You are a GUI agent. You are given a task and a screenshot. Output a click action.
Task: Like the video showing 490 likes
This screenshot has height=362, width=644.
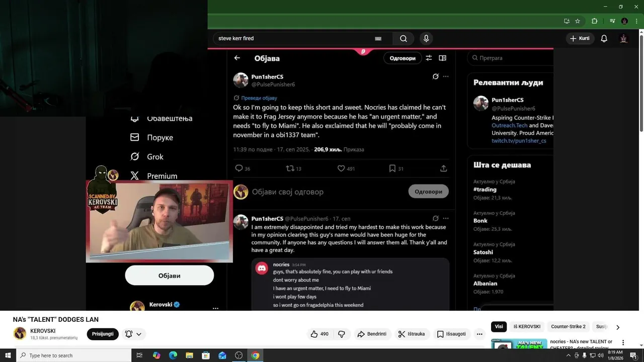[320, 334]
